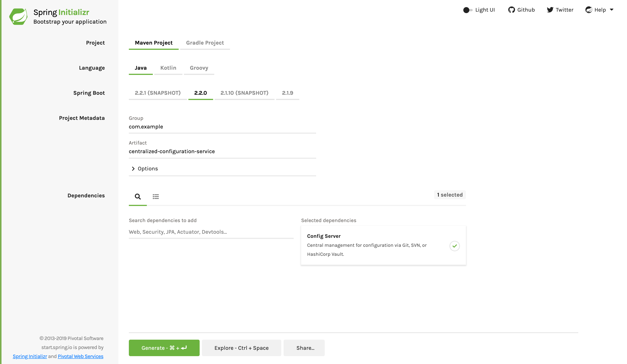
Task: Click the list view toggle icon
Action: [x=156, y=196]
